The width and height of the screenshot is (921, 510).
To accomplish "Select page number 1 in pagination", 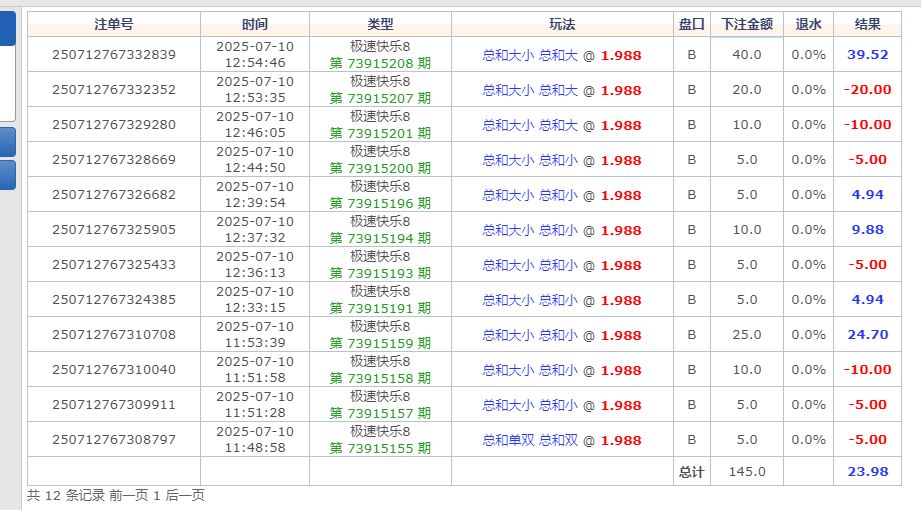I will tap(156, 495).
